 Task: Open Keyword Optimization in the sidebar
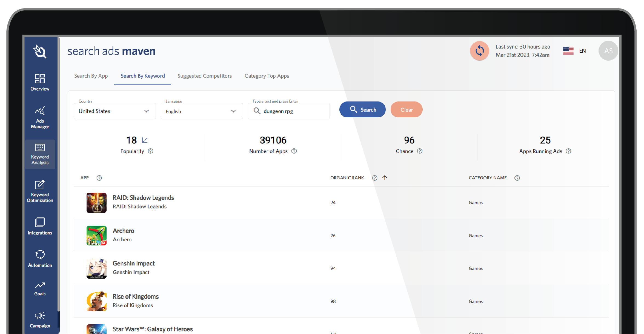(40, 191)
